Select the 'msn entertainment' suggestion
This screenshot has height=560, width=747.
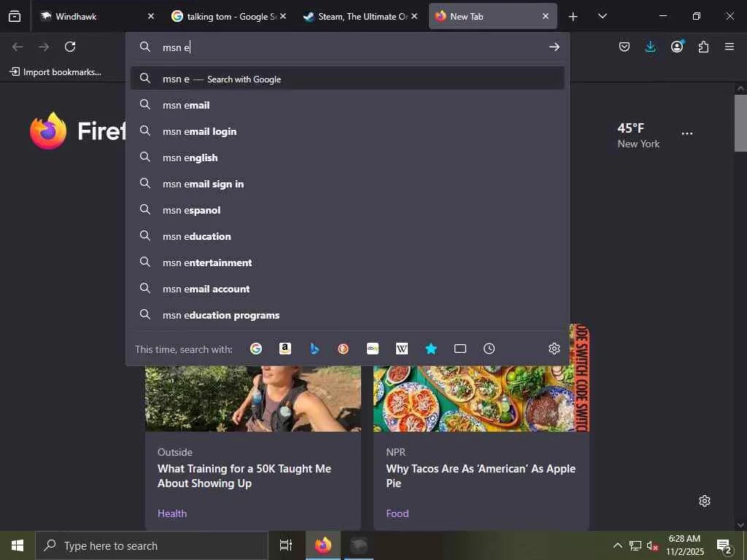click(x=347, y=262)
